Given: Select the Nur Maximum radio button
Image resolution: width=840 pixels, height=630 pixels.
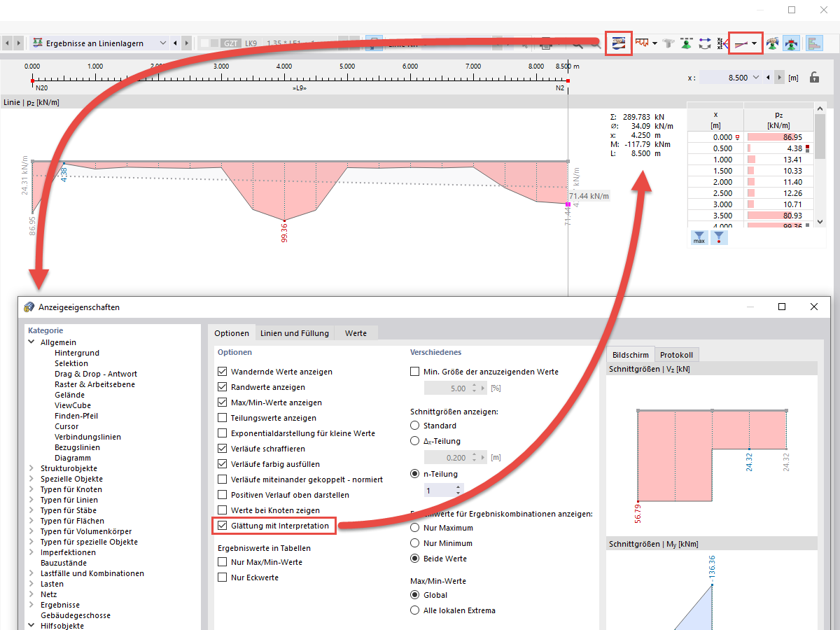Looking at the screenshot, I should 414,528.
